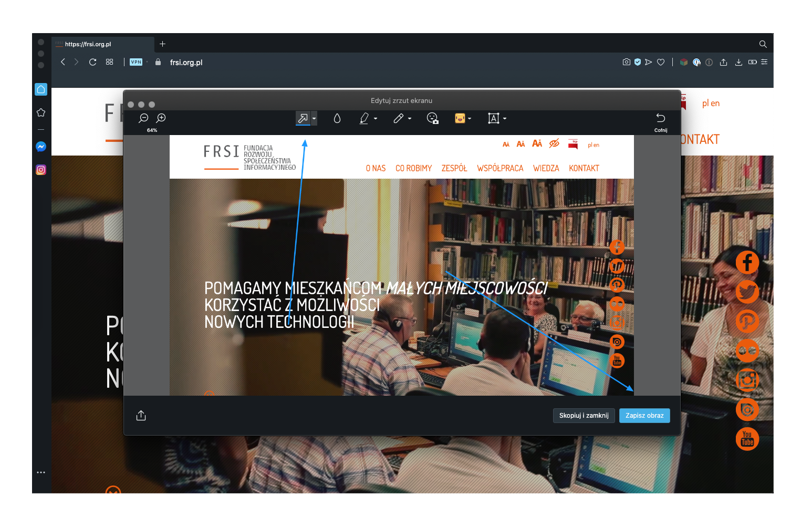Click the selfie camera emoji tool
The width and height of the screenshot is (812, 526).
coord(432,118)
